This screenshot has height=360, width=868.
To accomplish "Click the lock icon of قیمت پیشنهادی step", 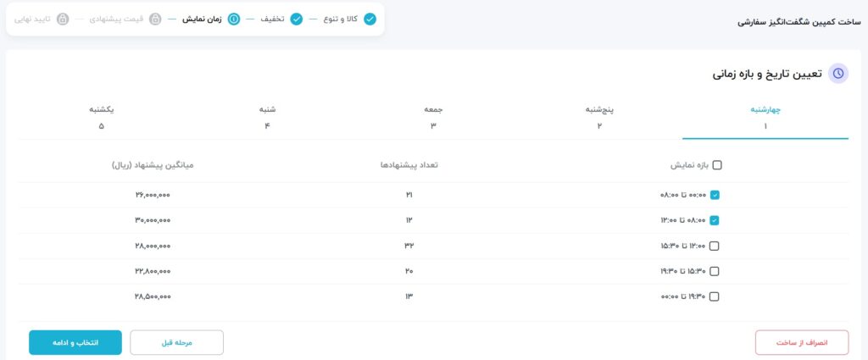I will point(156,19).
